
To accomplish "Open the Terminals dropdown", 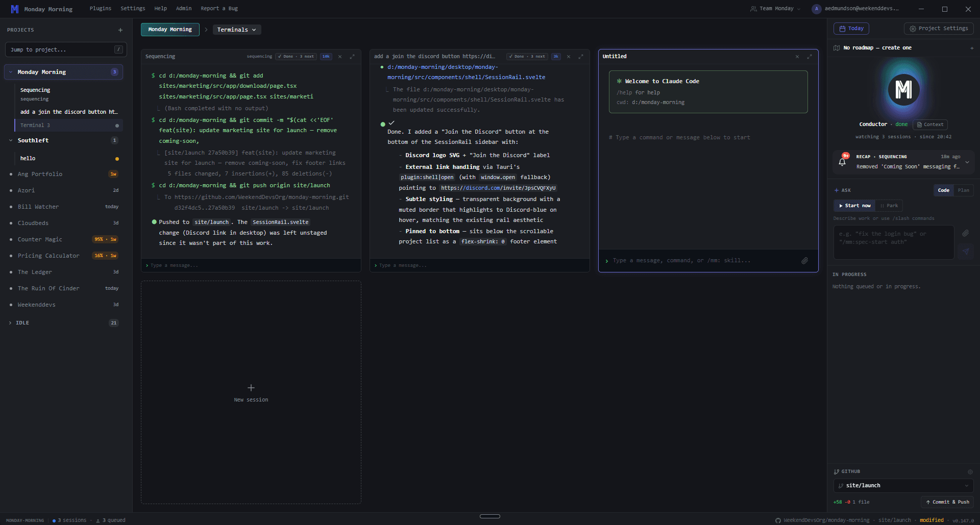I will tap(237, 30).
